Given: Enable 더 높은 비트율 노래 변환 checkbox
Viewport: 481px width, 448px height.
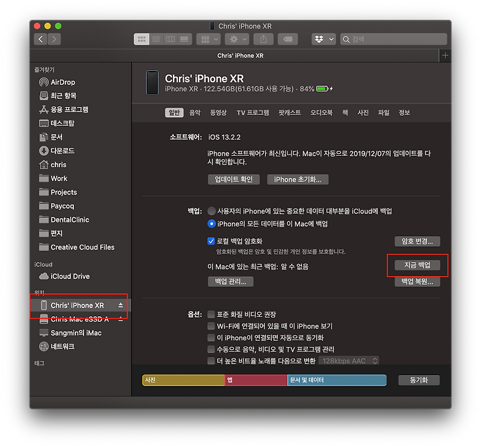Looking at the screenshot, I should pos(211,361).
